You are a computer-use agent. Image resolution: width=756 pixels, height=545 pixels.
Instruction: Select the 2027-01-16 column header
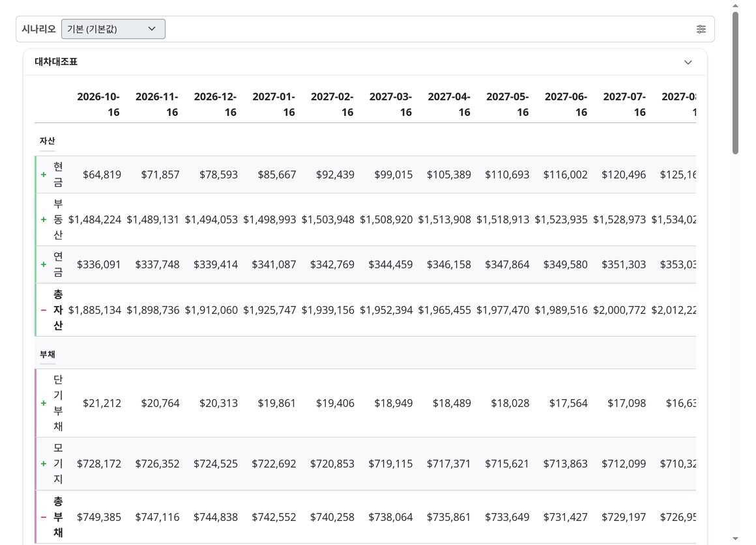(x=273, y=104)
